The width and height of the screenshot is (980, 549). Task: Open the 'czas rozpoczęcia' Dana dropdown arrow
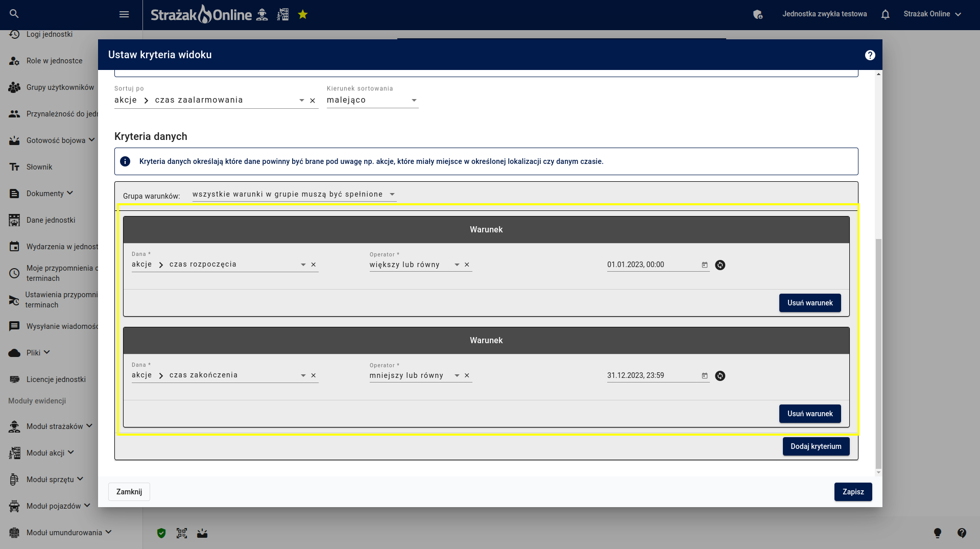[x=303, y=265]
